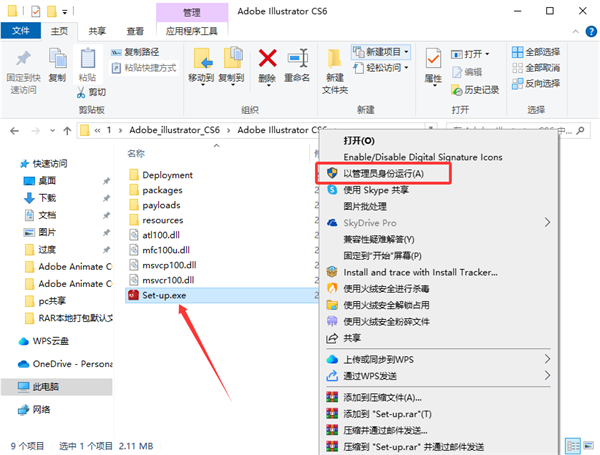600x455 pixels.
Task: Click Adobe_illustrator_CS6 in address bar
Action: click(174, 130)
